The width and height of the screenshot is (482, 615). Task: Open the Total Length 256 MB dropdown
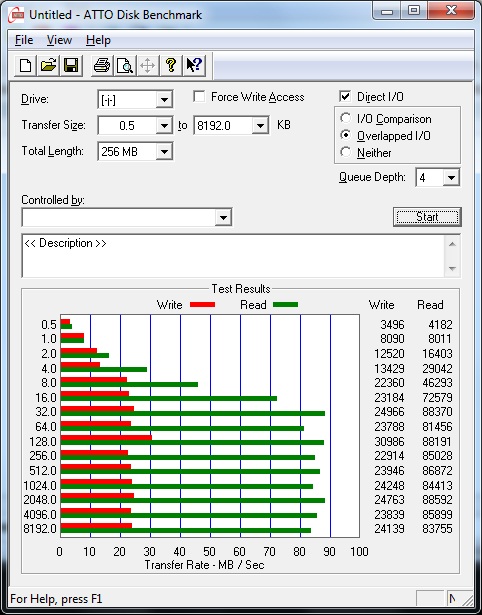[164, 151]
